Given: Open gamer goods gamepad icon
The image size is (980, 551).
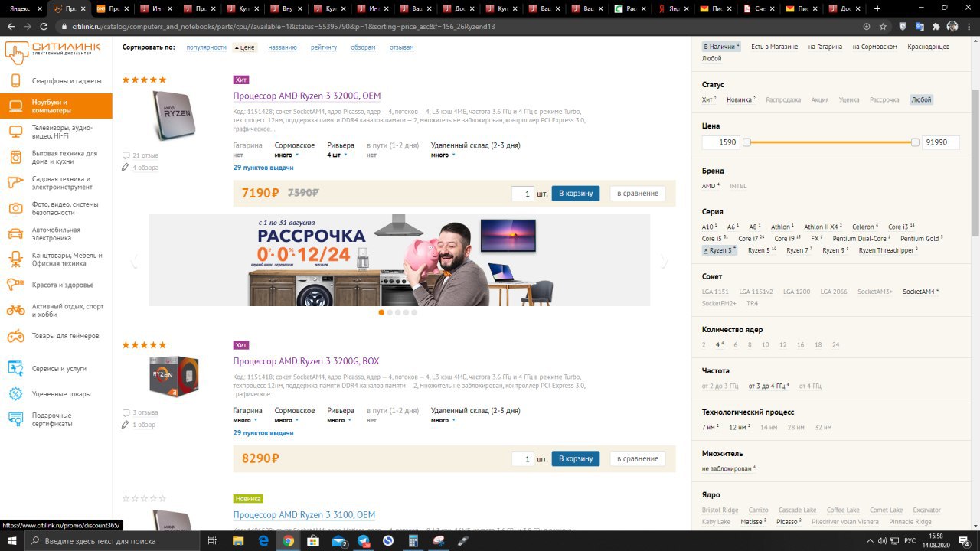Looking at the screenshot, I should (15, 336).
